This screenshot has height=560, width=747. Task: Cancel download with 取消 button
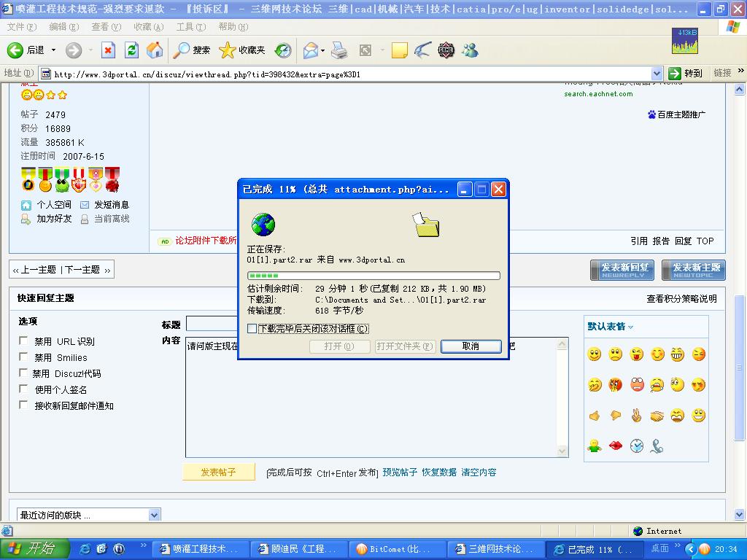[x=471, y=346]
